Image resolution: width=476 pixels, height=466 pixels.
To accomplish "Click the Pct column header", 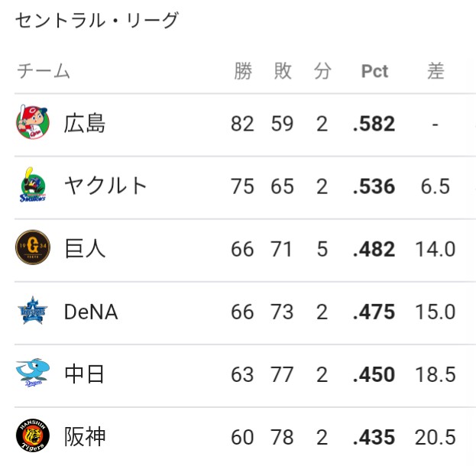I will click(374, 72).
